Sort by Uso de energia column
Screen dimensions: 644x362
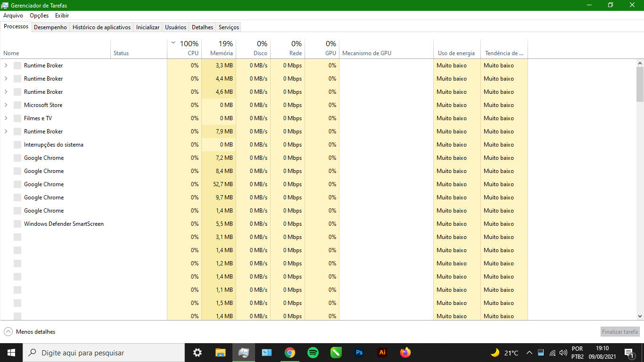457,49
